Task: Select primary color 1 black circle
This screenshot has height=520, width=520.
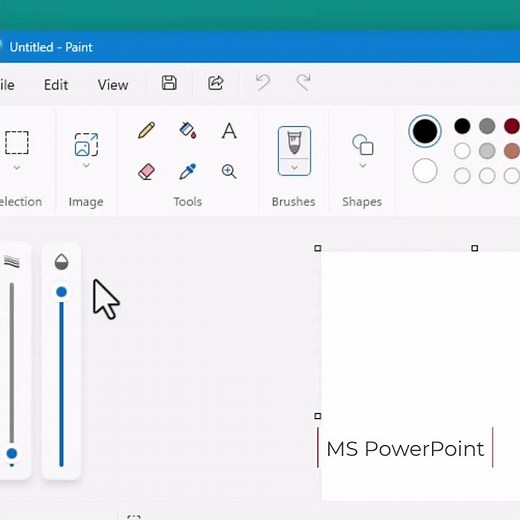Action: 425,131
